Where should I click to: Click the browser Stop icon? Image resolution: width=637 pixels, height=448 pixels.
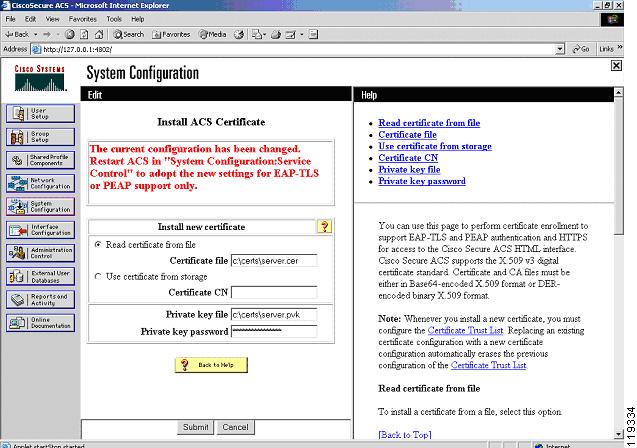[x=69, y=35]
